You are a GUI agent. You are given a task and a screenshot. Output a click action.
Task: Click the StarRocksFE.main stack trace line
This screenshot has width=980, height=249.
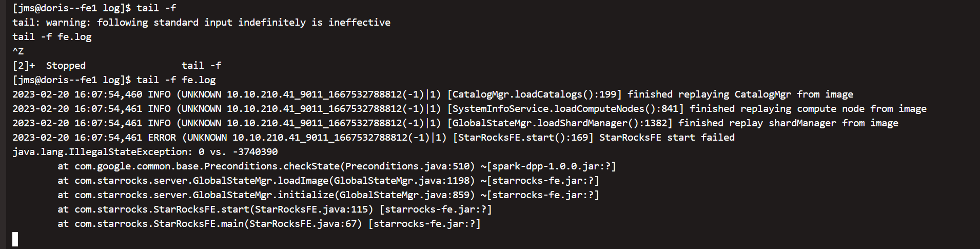click(x=269, y=224)
